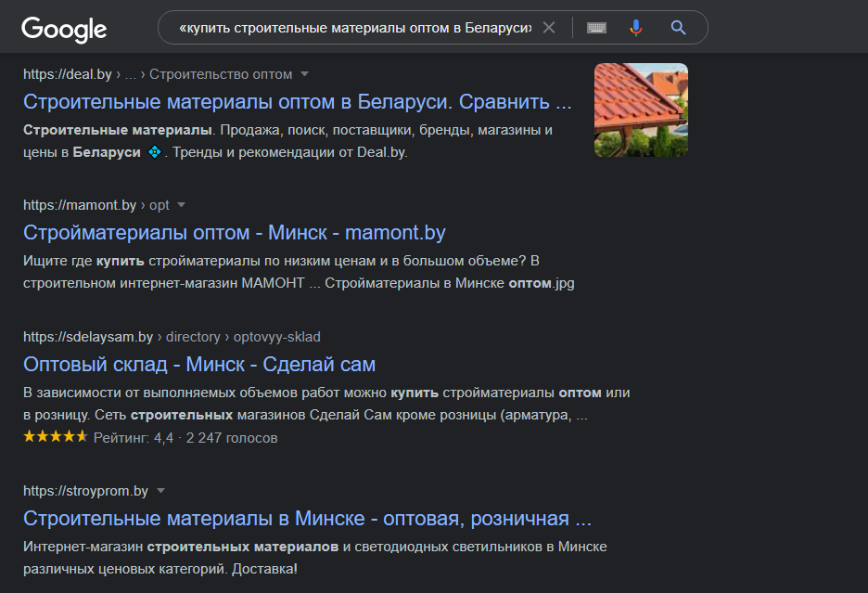Open 'Стройматериалы оптом - Минск - mamont.by' result
Viewport: 868px width, 593px height.
coord(235,233)
